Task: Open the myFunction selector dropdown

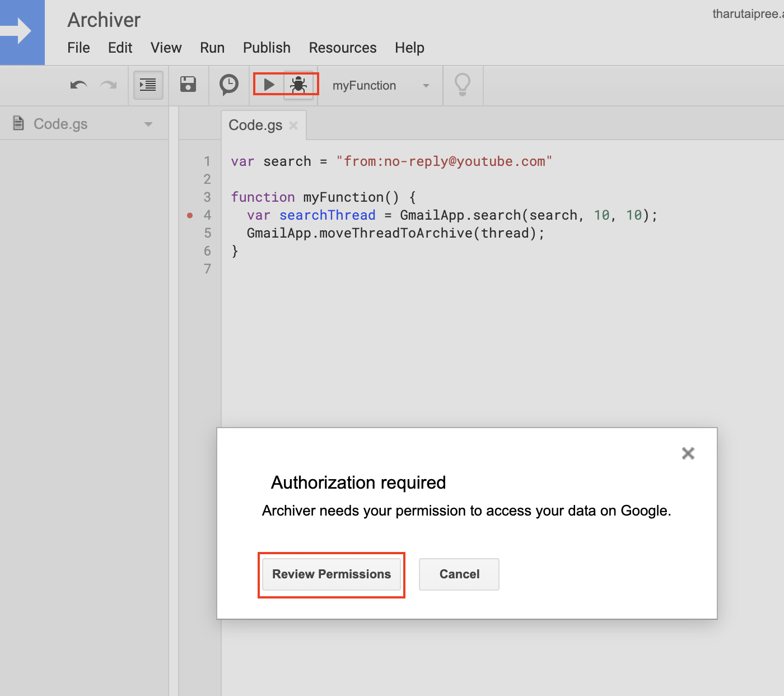Action: coord(381,86)
